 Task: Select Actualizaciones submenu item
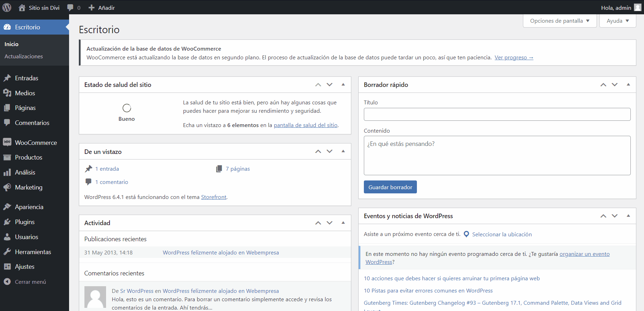tap(24, 56)
